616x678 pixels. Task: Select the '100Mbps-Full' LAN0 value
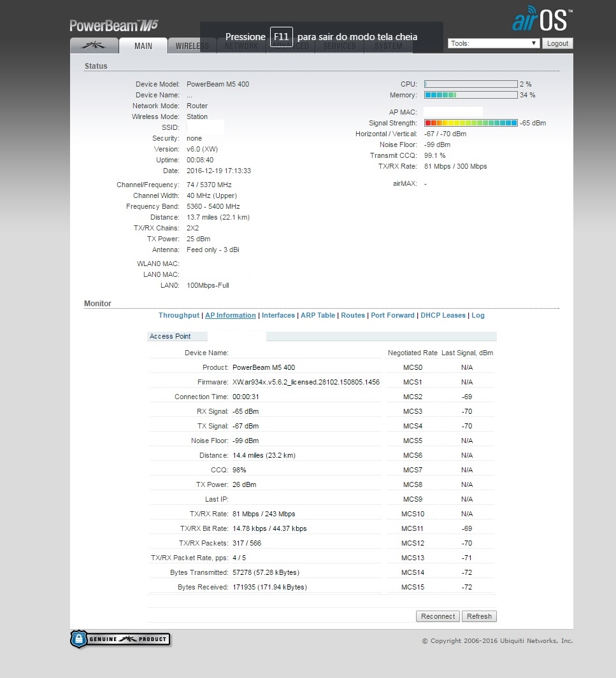tap(208, 285)
